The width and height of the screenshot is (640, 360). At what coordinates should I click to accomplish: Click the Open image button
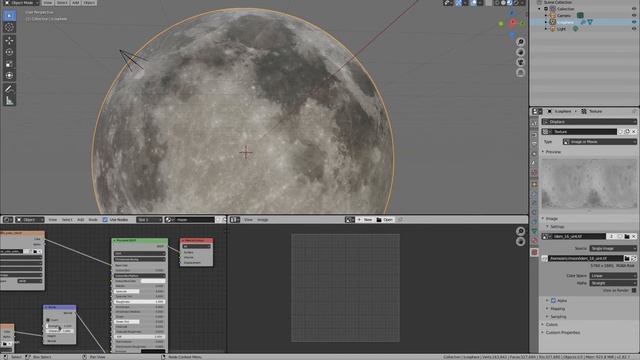click(384, 220)
